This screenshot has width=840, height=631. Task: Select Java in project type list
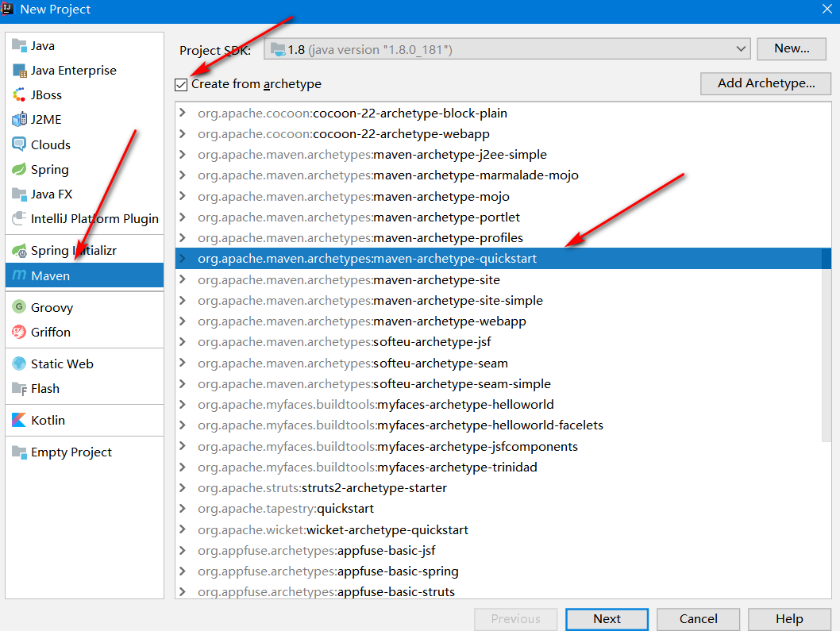(85, 45)
